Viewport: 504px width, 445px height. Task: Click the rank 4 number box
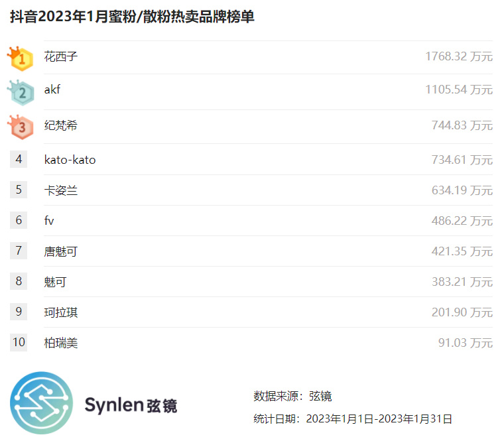(x=19, y=159)
